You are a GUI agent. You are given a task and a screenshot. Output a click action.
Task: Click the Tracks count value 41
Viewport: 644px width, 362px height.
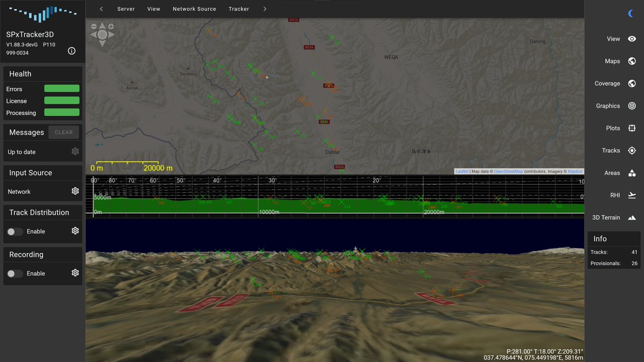click(634, 252)
